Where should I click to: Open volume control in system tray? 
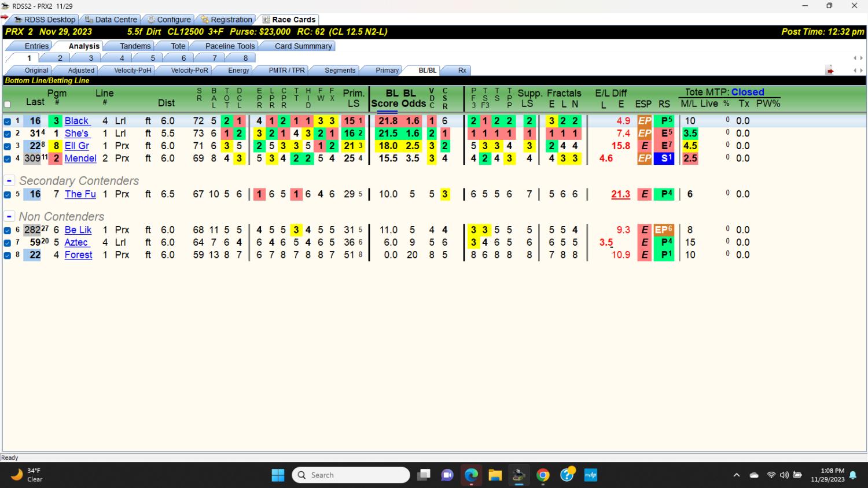784,475
